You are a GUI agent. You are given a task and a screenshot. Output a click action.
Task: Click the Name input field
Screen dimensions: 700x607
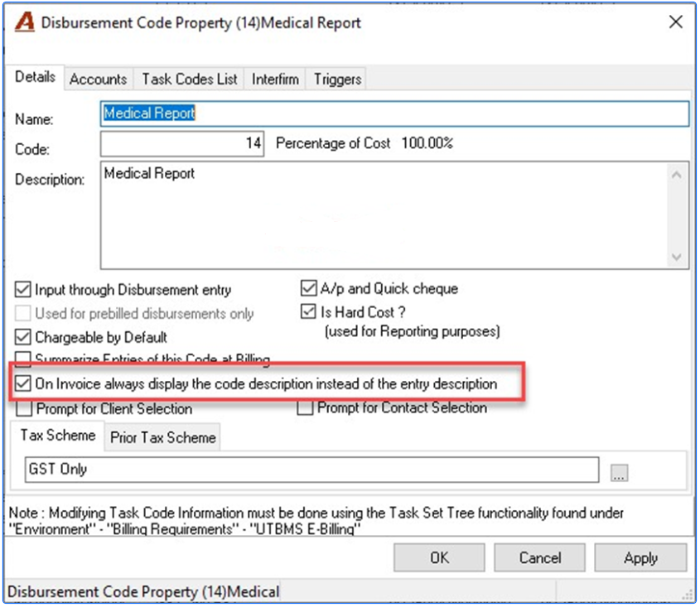(x=394, y=113)
